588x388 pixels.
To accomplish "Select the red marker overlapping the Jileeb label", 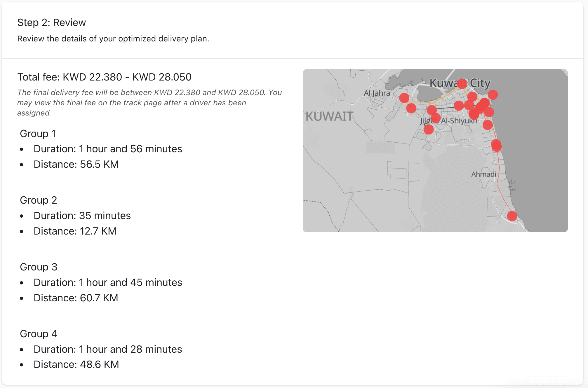I will [x=435, y=118].
